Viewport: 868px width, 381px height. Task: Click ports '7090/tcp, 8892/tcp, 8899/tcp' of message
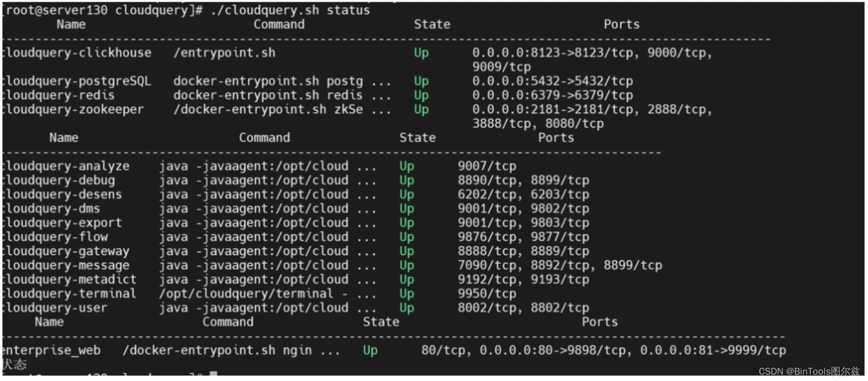(x=560, y=266)
